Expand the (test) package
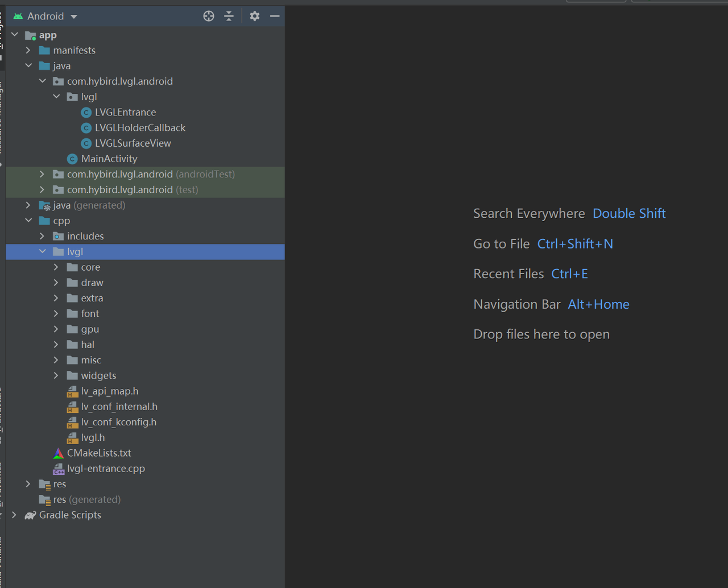 click(x=43, y=190)
